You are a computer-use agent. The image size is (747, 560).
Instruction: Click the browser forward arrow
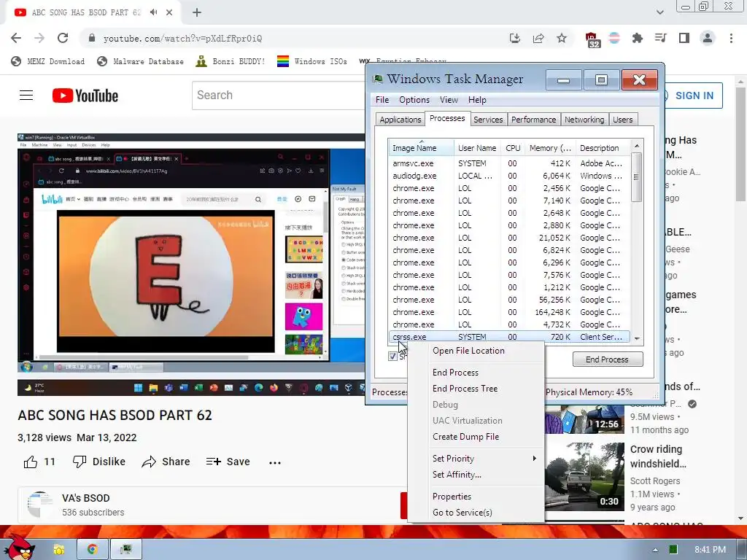(x=39, y=38)
